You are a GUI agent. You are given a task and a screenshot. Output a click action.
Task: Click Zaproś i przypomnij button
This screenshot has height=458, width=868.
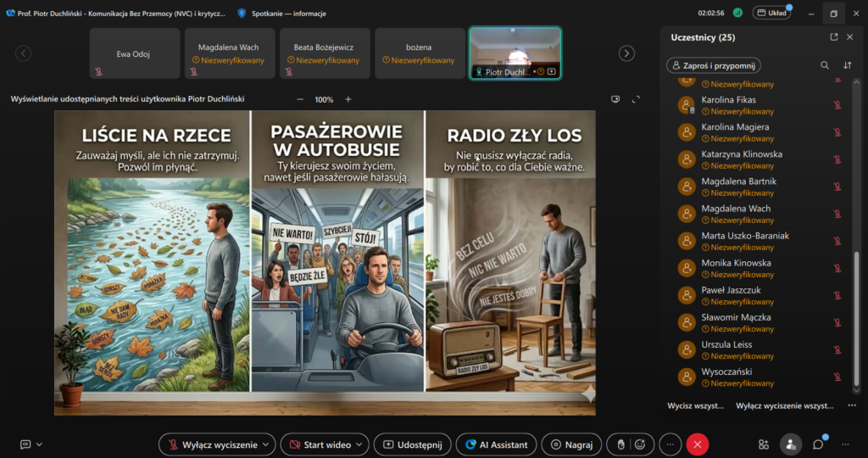point(714,65)
